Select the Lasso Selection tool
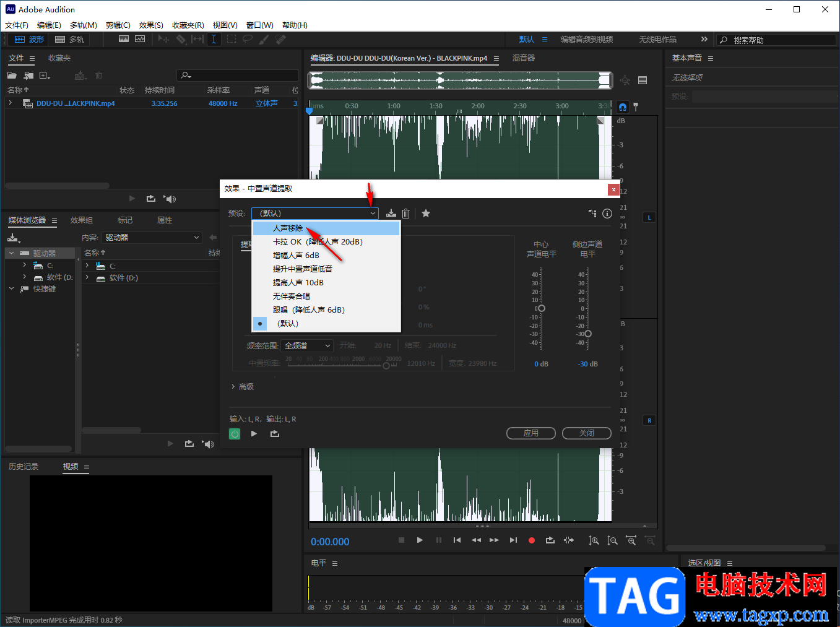 [x=247, y=39]
